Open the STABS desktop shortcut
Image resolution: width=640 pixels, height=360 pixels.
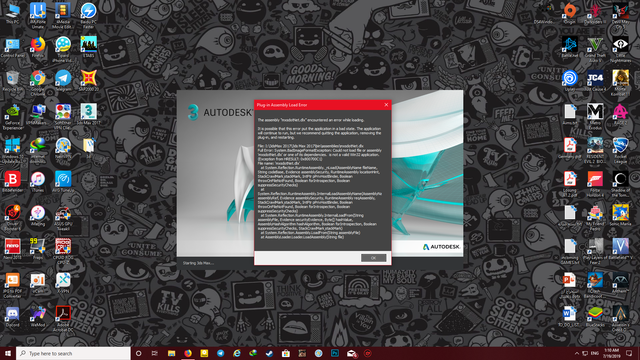(x=88, y=47)
